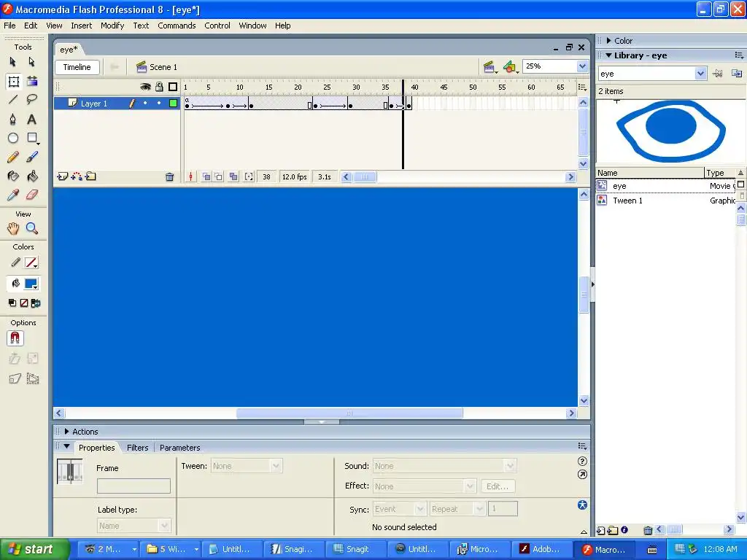Click Edit Symbols icon
The height and width of the screenshot is (560, 747).
pos(510,67)
